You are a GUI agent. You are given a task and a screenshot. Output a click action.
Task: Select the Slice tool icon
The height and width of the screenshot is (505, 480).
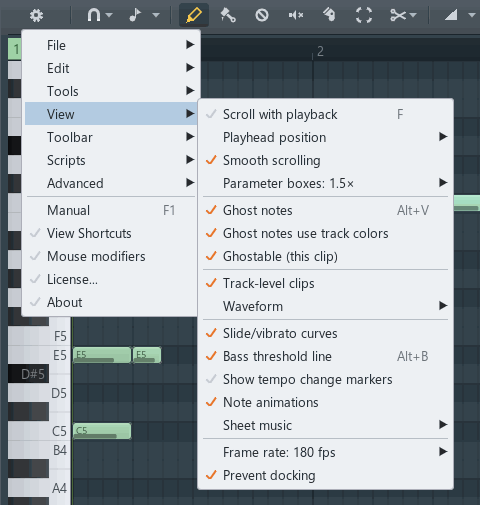(x=329, y=15)
